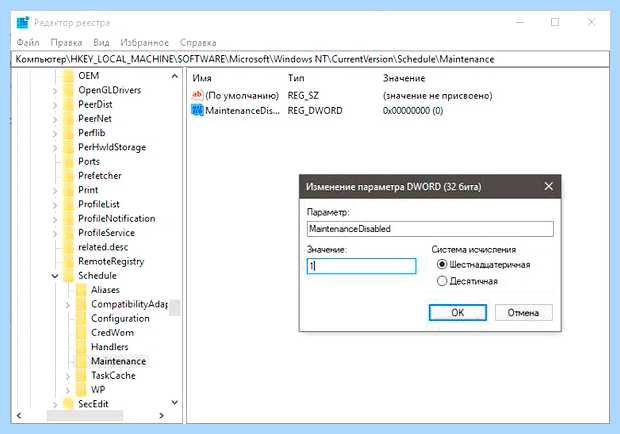Select the PeerDist folder icon

tap(69, 104)
